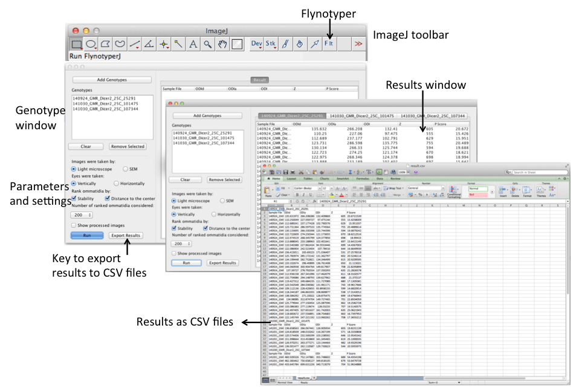Select the rectangle selection tool in ImageJ
579x392 pixels.
click(77, 43)
